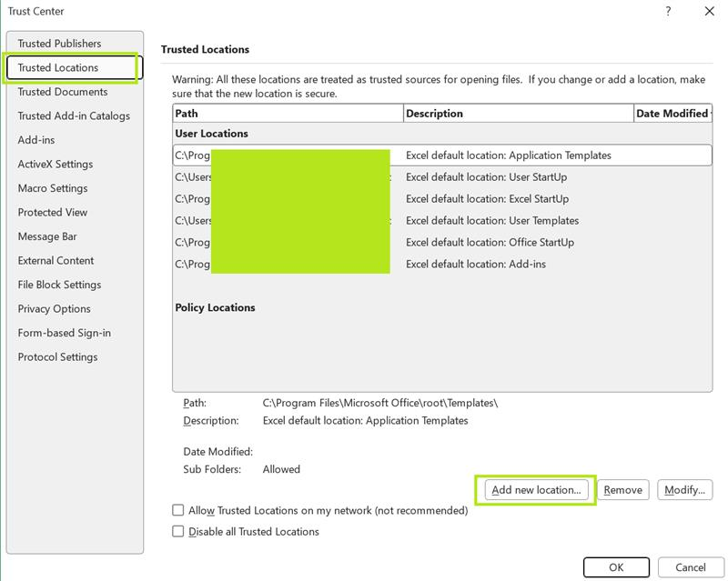The width and height of the screenshot is (728, 581).
Task: Click the Add new location button
Action: (536, 489)
